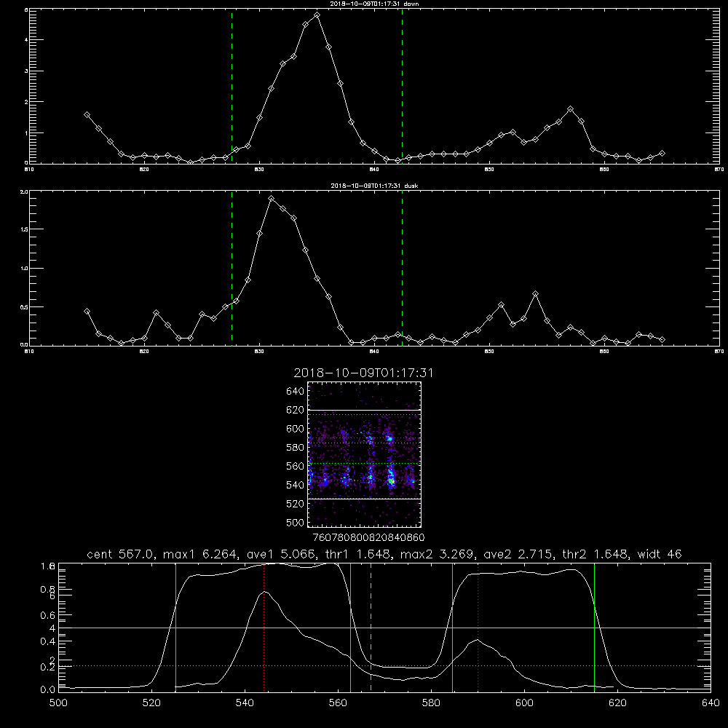
Task: Click the 'max2 3.269' value
Action: pos(436,554)
